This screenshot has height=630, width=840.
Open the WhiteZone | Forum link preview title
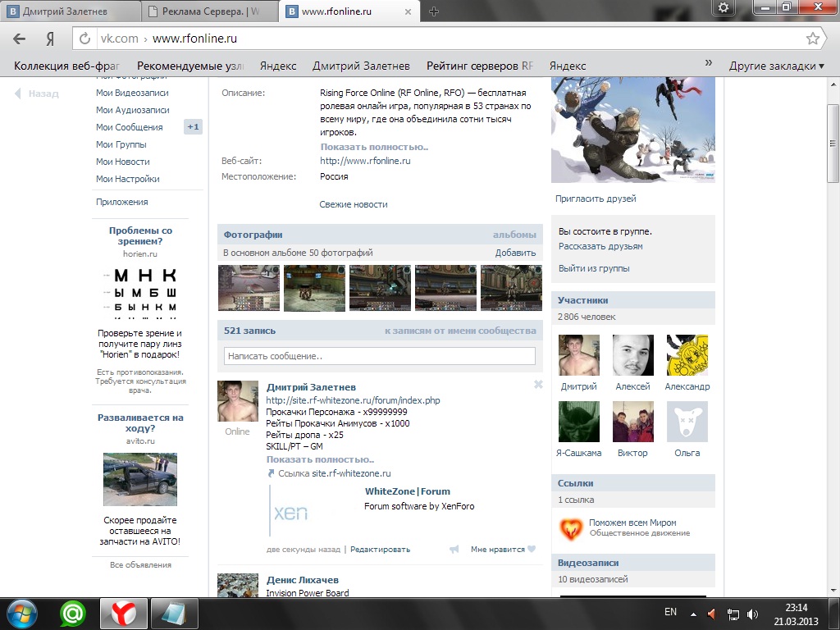tap(407, 491)
